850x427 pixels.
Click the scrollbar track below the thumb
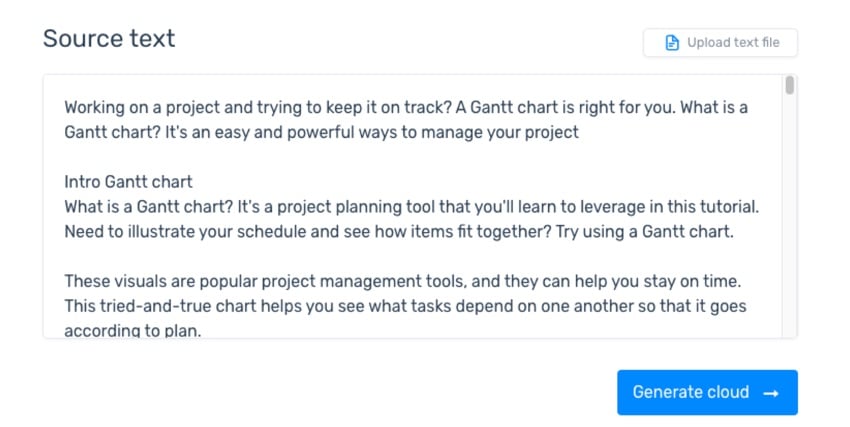(789, 220)
